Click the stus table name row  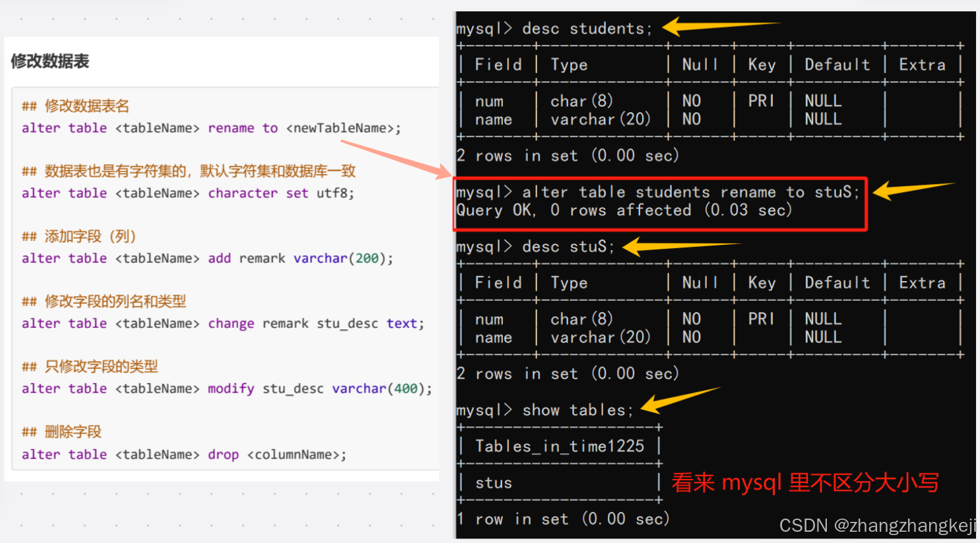point(494,483)
